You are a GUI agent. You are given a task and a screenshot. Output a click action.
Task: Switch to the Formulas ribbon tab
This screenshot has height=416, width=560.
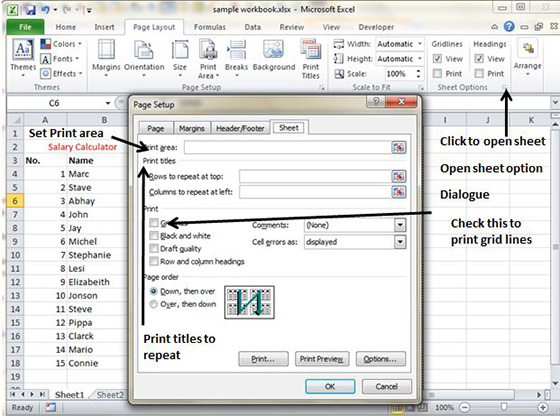(x=210, y=27)
